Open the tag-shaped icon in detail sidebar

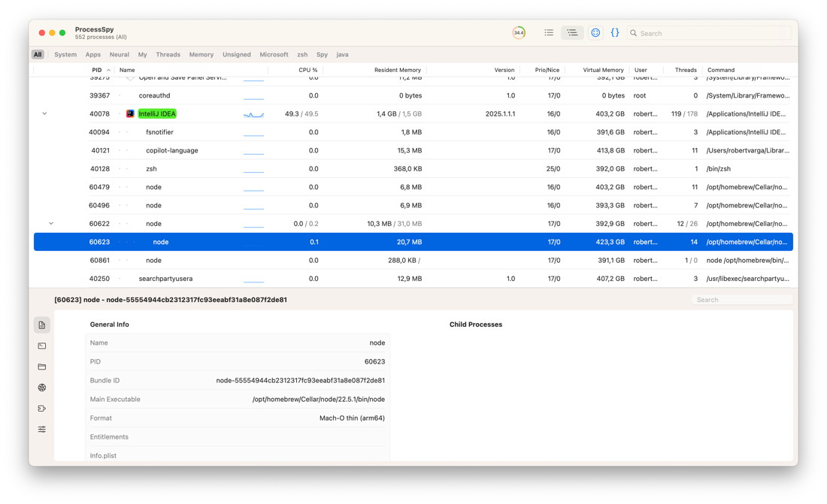tap(42, 409)
